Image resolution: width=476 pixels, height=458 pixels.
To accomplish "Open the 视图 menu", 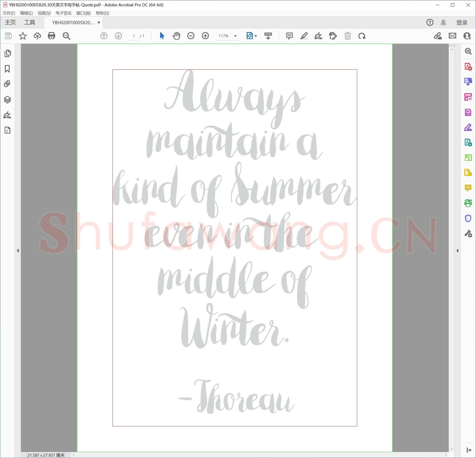I will (44, 13).
